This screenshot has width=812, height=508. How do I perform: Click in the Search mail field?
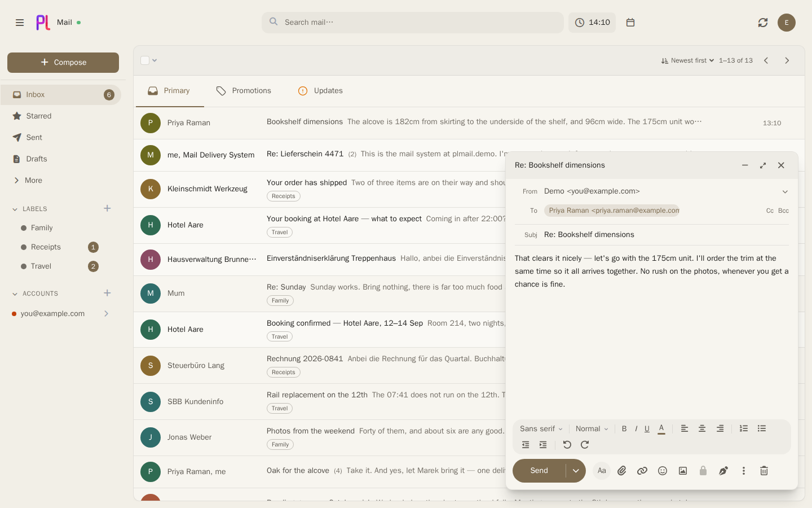[x=413, y=23]
